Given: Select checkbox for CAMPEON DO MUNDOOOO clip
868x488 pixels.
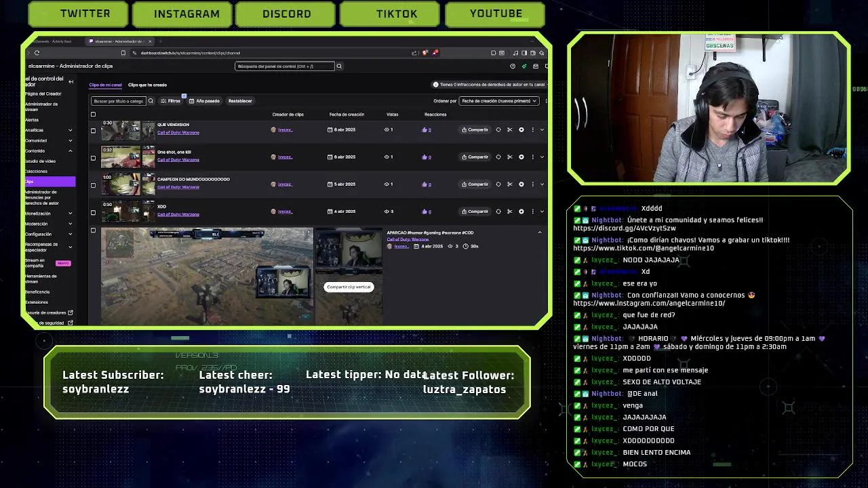Looking at the screenshot, I should [x=94, y=185].
